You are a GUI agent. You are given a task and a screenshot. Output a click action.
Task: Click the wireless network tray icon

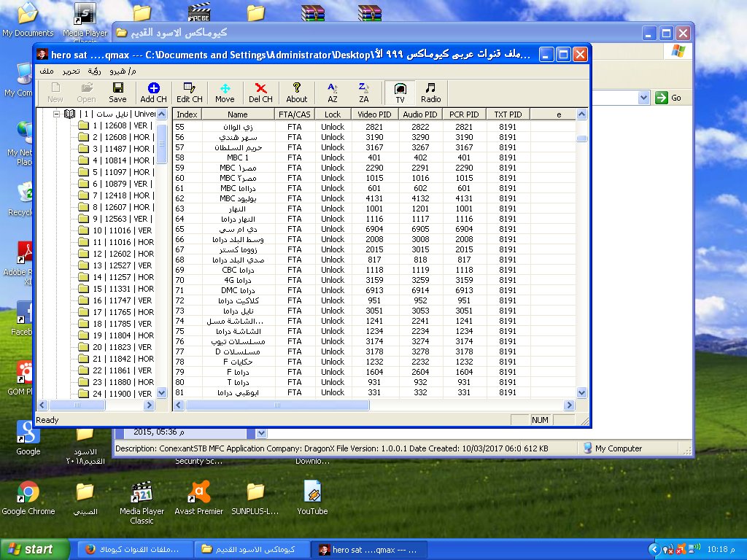(694, 549)
